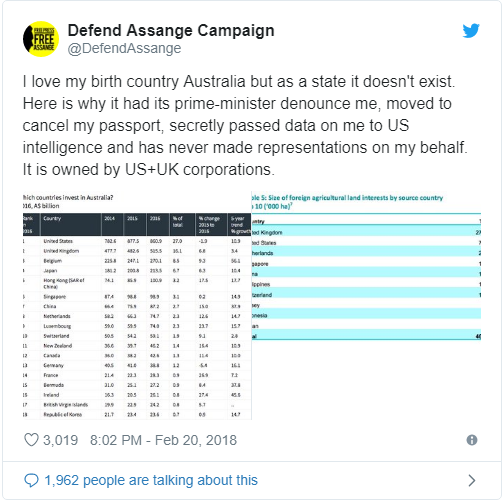The height and width of the screenshot is (500, 502).
Task: Select the Republic of Korea table row
Action: point(137,414)
